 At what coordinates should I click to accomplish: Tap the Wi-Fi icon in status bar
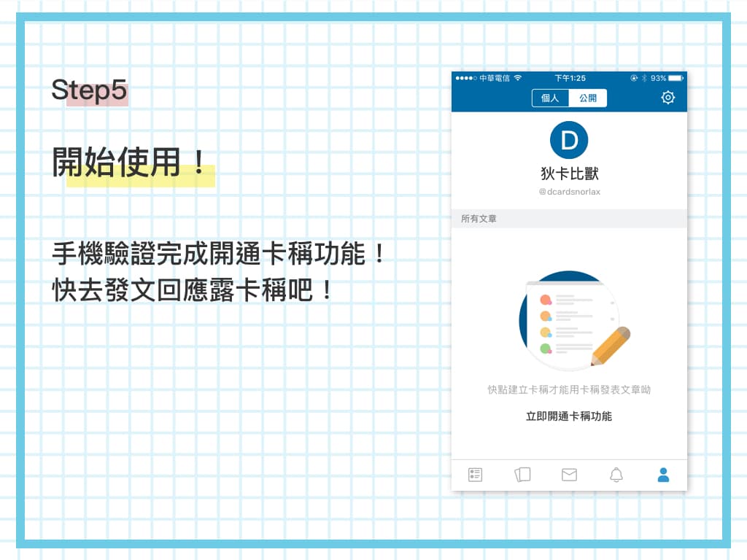tap(518, 77)
